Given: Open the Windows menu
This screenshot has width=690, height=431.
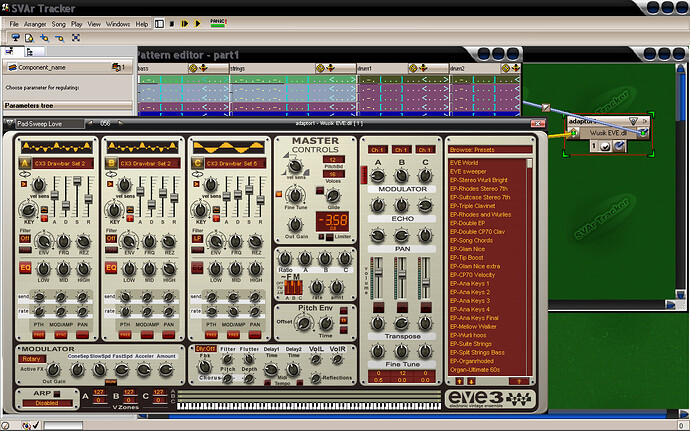Looking at the screenshot, I should pyautogui.click(x=118, y=24).
